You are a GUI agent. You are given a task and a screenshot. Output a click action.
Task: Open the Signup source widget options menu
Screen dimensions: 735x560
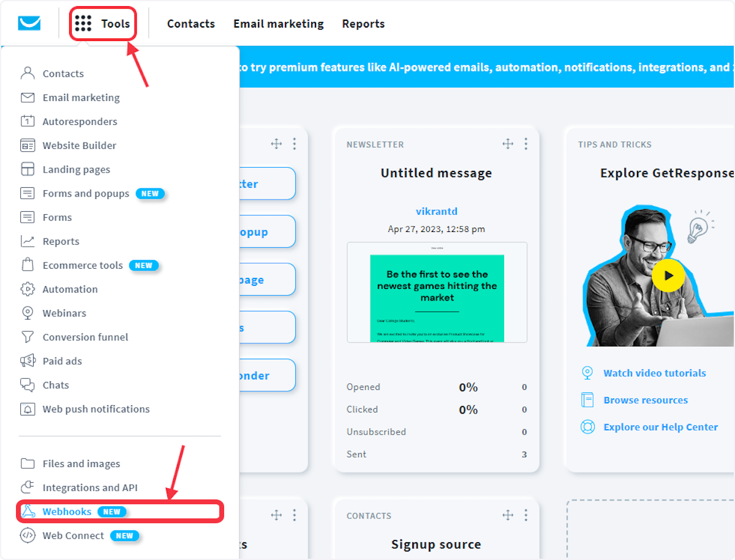click(526, 515)
